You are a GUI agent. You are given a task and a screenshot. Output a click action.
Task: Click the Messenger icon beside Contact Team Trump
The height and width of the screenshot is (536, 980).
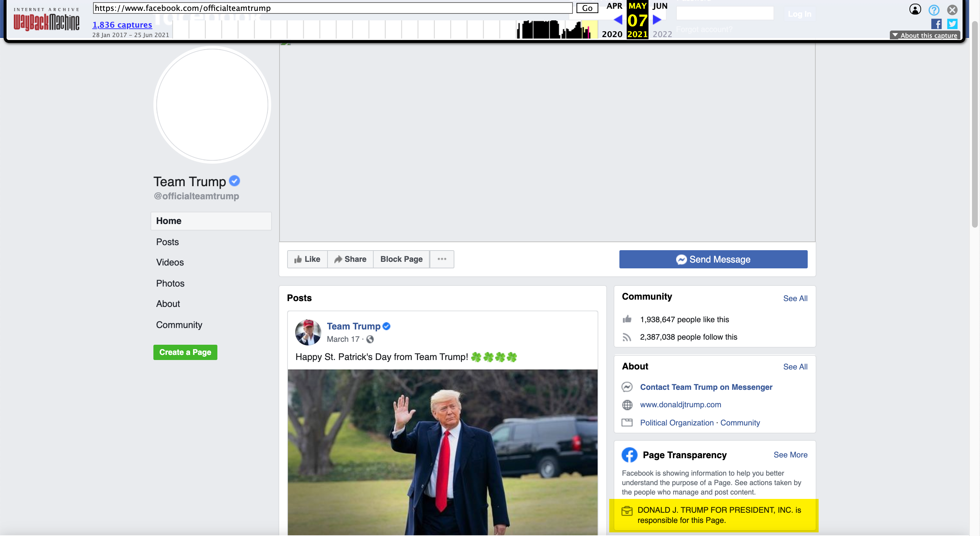point(627,387)
